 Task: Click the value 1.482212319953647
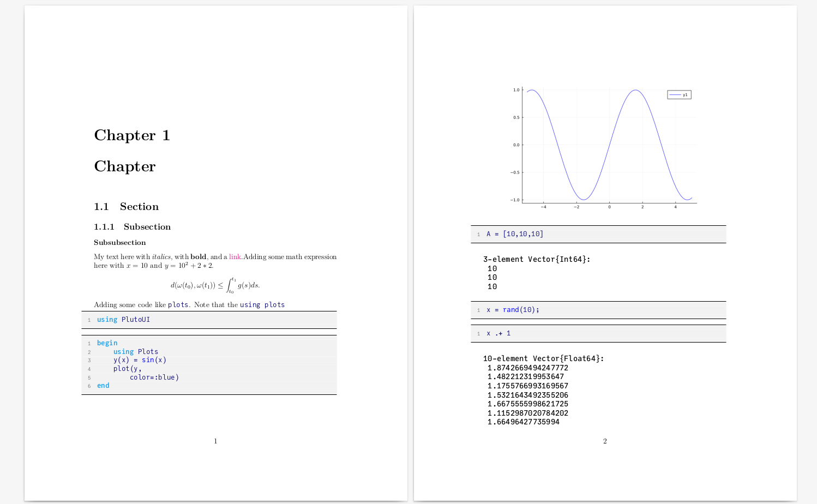(x=526, y=377)
